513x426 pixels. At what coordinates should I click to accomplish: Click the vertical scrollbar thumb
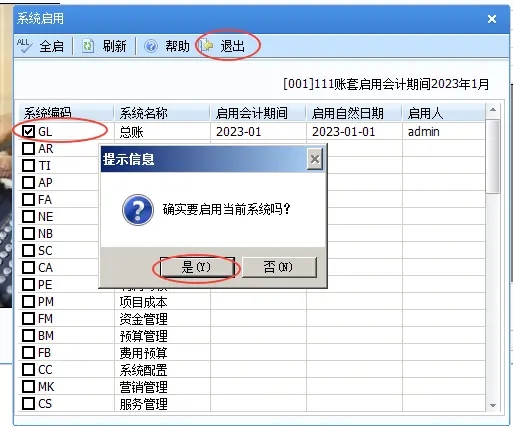click(493, 157)
